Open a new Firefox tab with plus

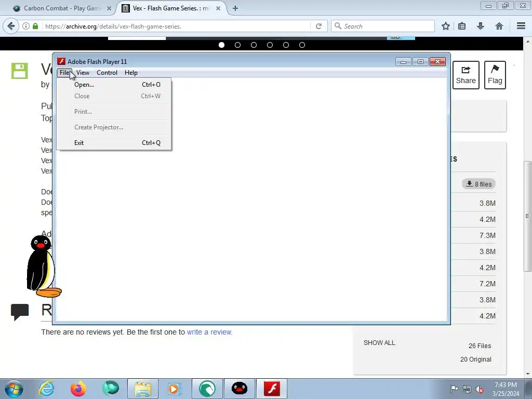pyautogui.click(x=235, y=8)
